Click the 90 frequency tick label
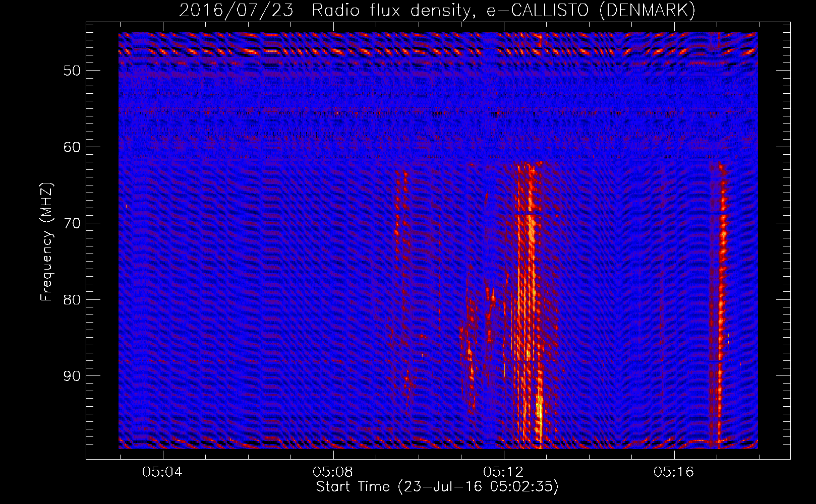Viewport: 816px width, 504px height. [x=72, y=376]
